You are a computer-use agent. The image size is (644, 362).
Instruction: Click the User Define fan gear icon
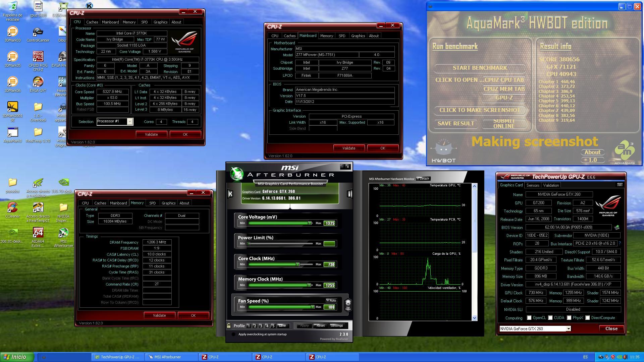(348, 305)
